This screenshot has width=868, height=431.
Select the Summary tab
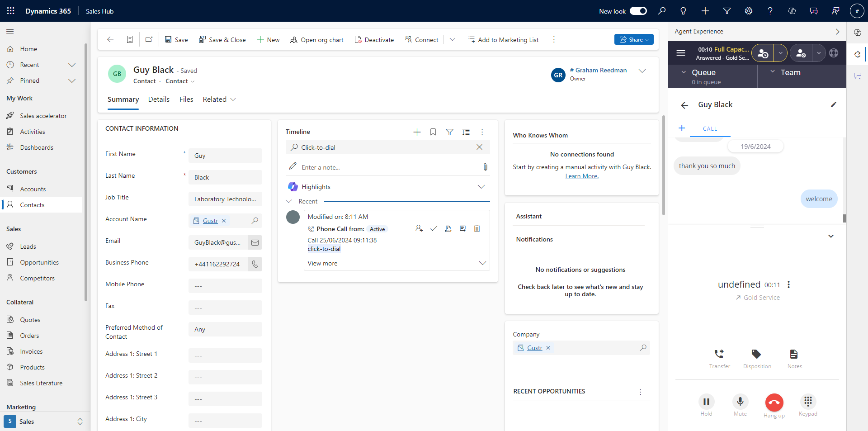click(123, 99)
